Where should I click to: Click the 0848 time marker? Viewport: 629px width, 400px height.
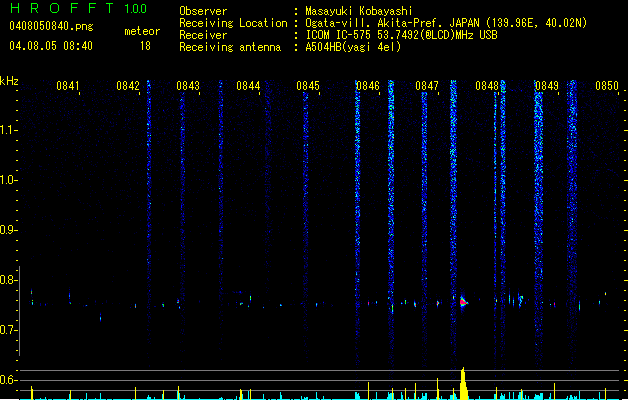(x=487, y=86)
